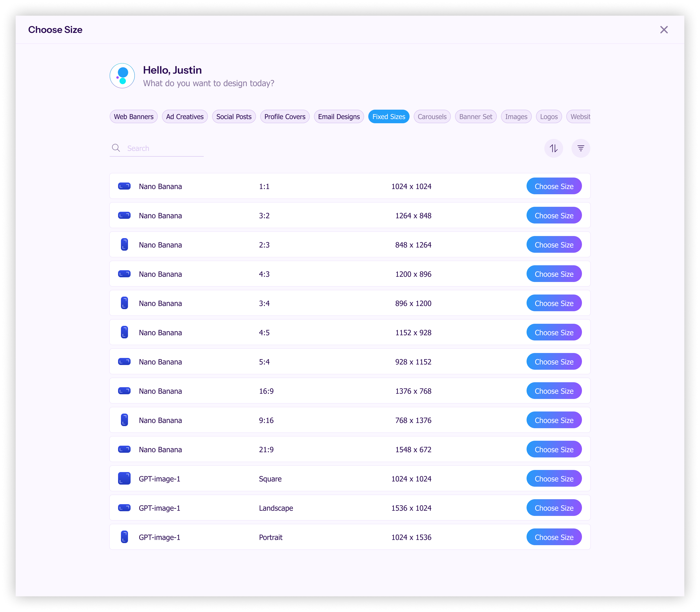Choose Size for Nano Banana 9:16

[x=554, y=420]
